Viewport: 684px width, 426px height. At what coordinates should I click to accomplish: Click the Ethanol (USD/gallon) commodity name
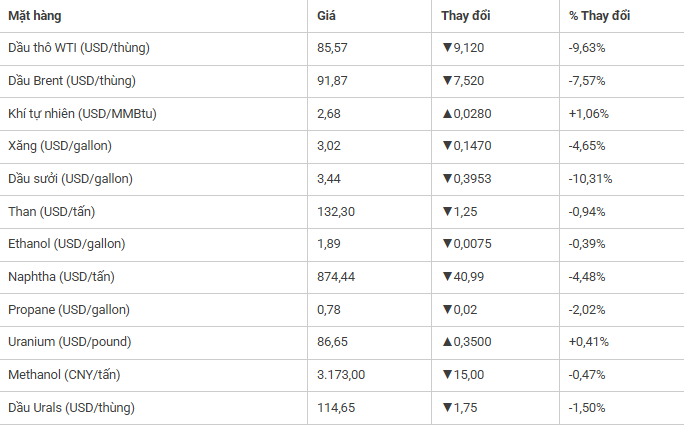click(x=67, y=244)
